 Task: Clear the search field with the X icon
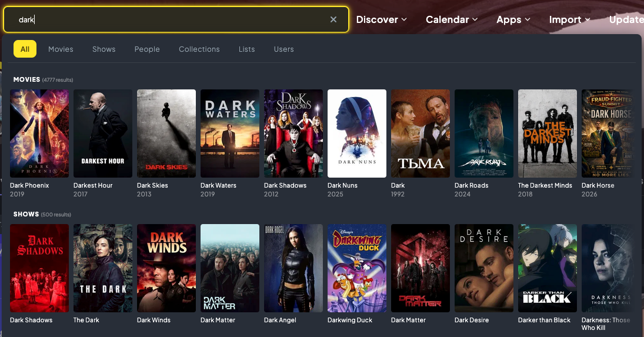pyautogui.click(x=333, y=19)
